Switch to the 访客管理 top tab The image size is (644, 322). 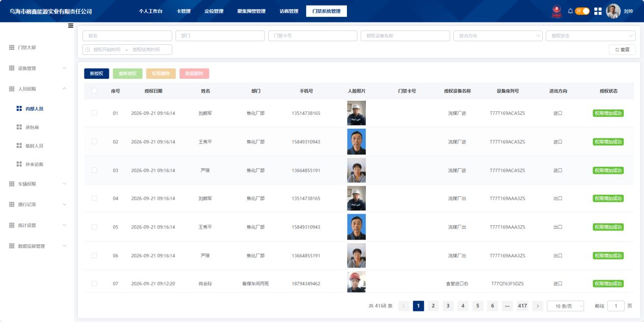[x=289, y=11]
